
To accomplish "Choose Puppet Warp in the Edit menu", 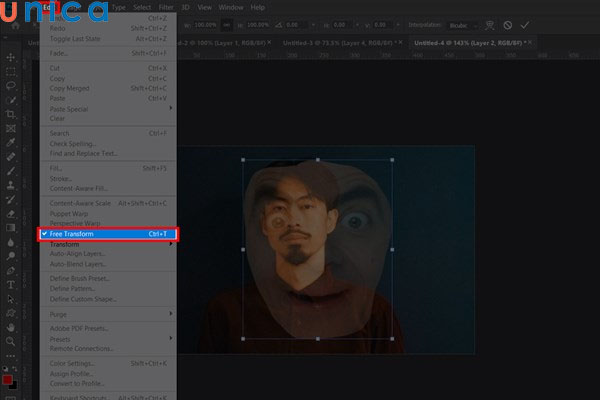I will (108, 214).
